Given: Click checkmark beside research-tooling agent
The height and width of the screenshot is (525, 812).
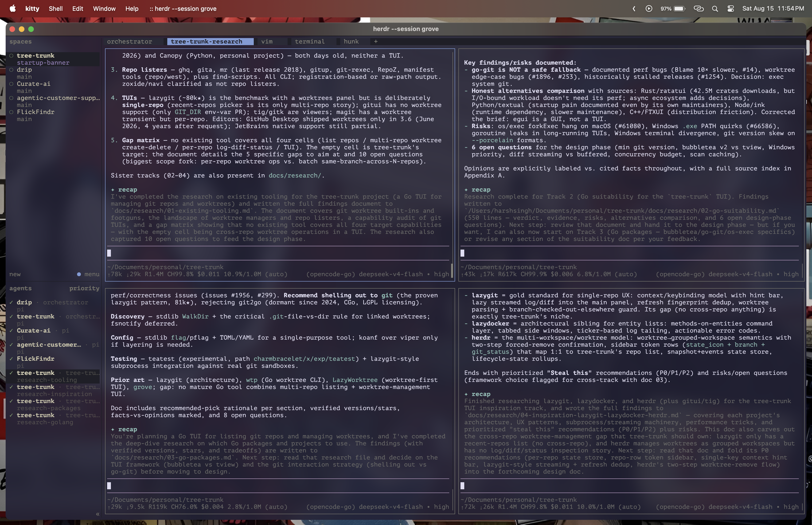Looking at the screenshot, I should pos(11,373).
